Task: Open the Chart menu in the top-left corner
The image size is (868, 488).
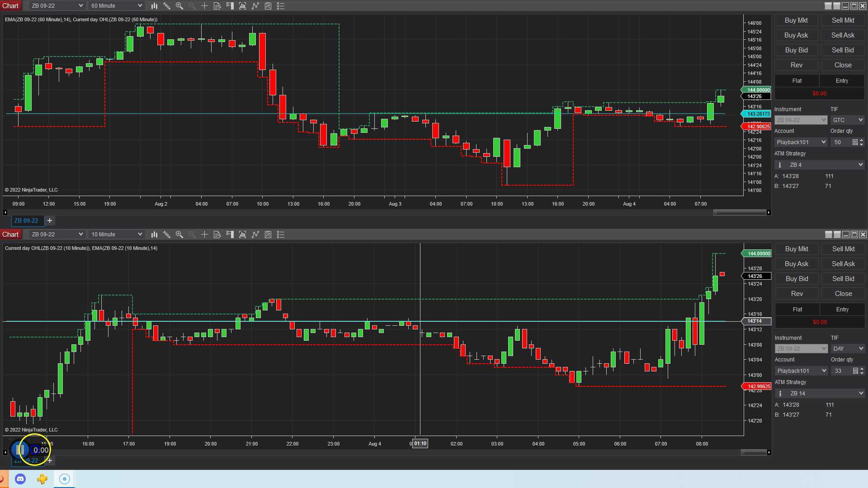Action: [10, 6]
